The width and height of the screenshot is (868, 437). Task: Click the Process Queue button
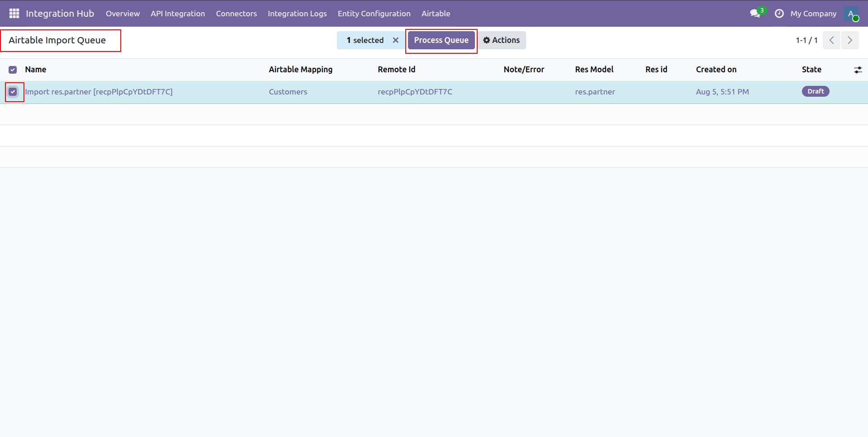tap(441, 40)
